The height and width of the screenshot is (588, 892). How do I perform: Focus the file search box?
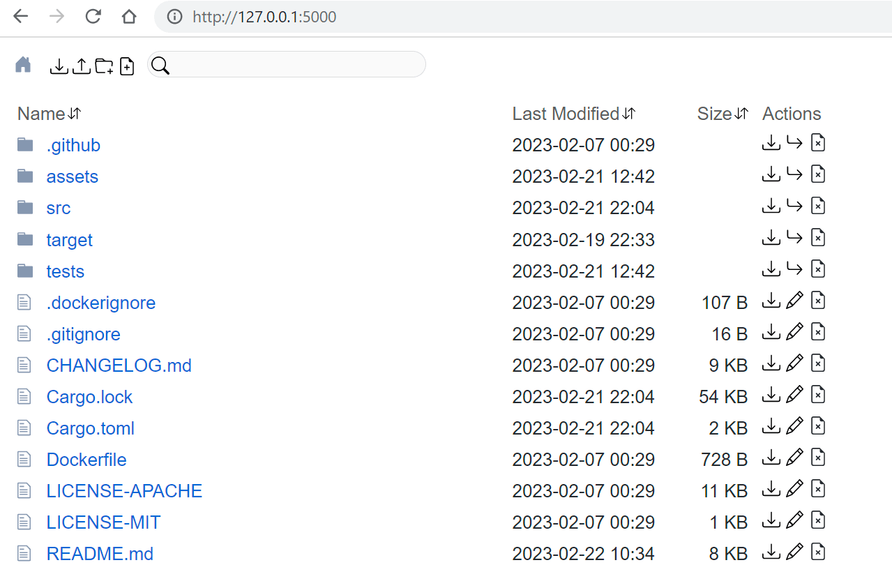click(296, 65)
